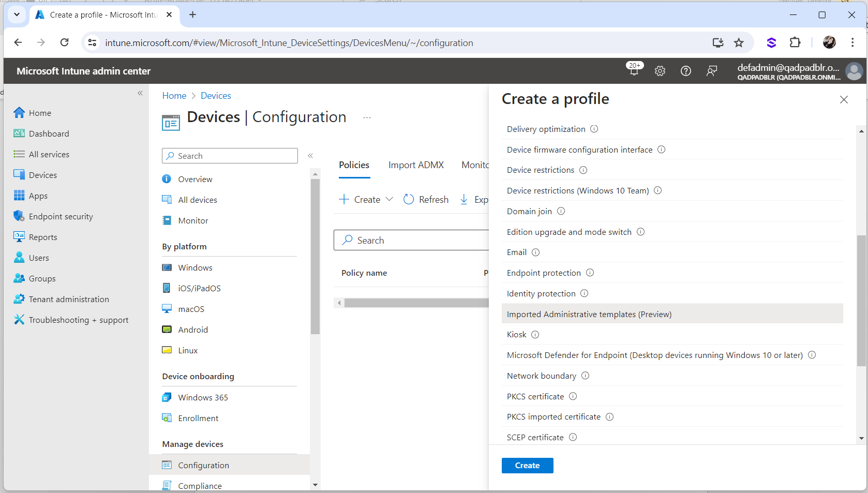This screenshot has height=493, width=868.
Task: Select Imported Administrative templates (Preview)
Action: (672, 314)
